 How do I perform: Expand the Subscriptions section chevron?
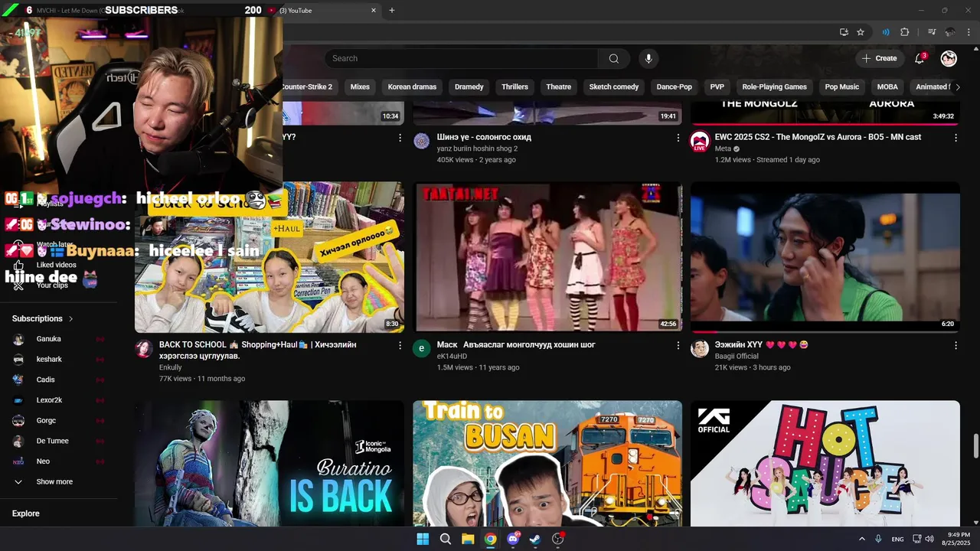coord(71,318)
